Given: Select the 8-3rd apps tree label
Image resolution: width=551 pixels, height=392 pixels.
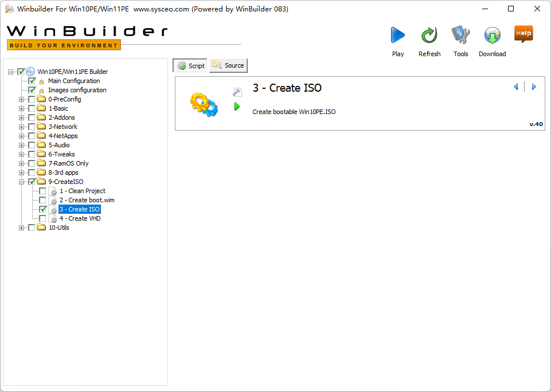Looking at the screenshot, I should tap(63, 173).
